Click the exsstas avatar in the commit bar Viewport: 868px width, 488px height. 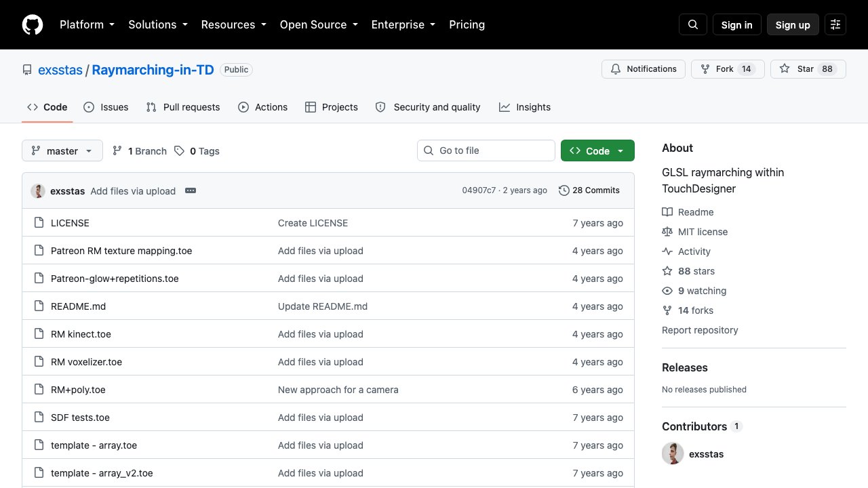click(x=38, y=190)
